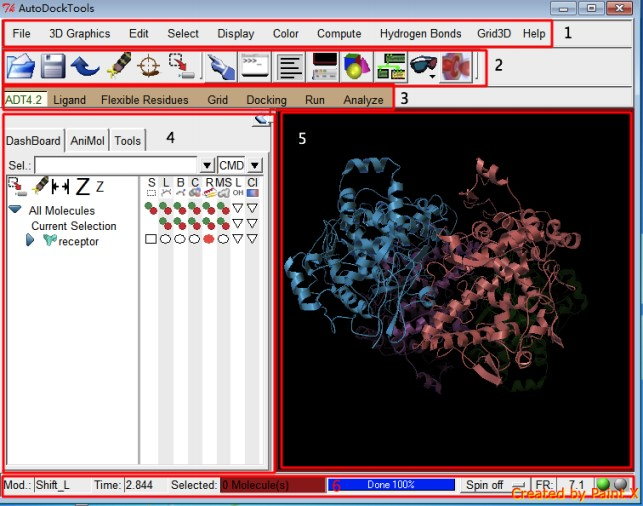Click the Spin off button
643x506 pixels.
(x=495, y=485)
